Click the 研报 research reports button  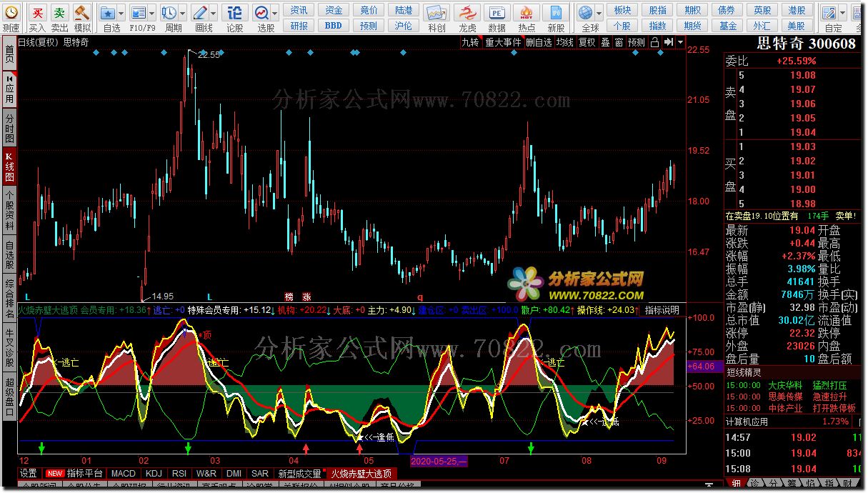coord(299,26)
